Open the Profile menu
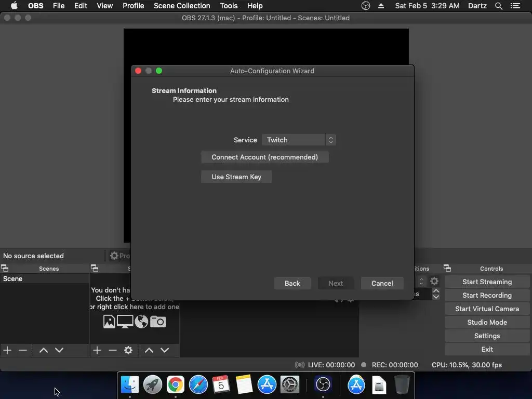Viewport: 532px width, 399px height. [134, 6]
